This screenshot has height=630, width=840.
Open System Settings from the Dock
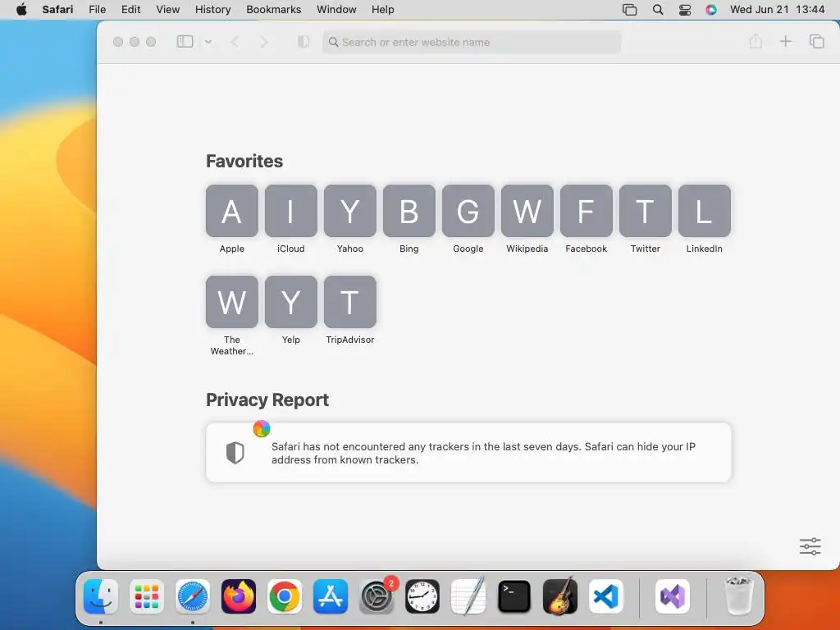pyautogui.click(x=377, y=596)
